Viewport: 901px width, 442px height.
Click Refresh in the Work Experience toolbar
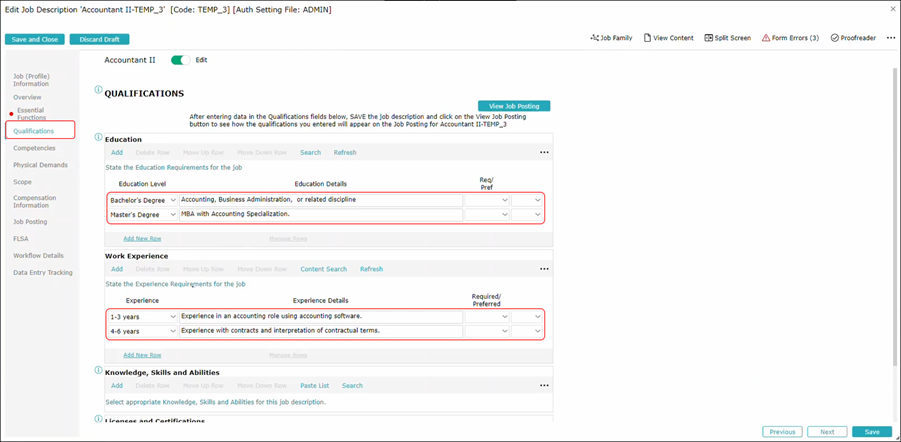point(371,269)
